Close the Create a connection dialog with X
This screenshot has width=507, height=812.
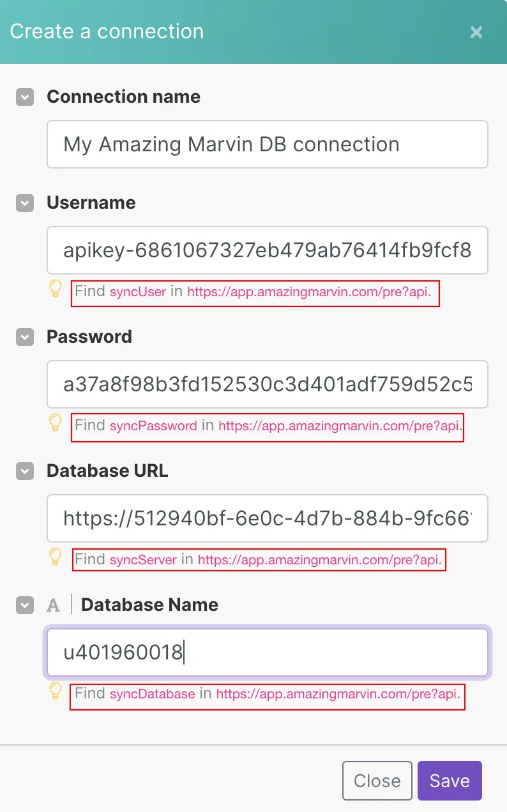476,32
